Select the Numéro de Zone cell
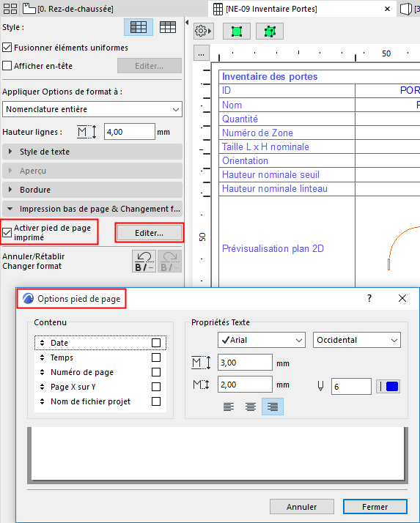Image resolution: width=420 pixels, height=523 pixels. [287, 133]
